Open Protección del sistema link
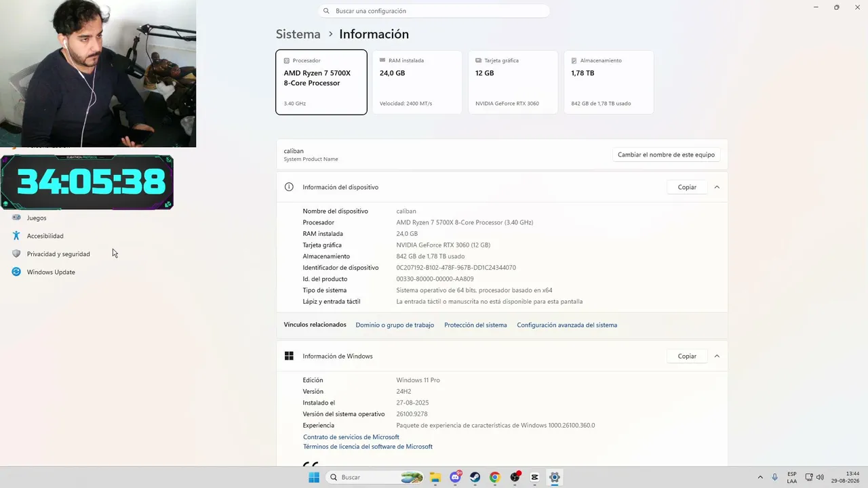Screen dimensions: 868x488 click(475, 325)
